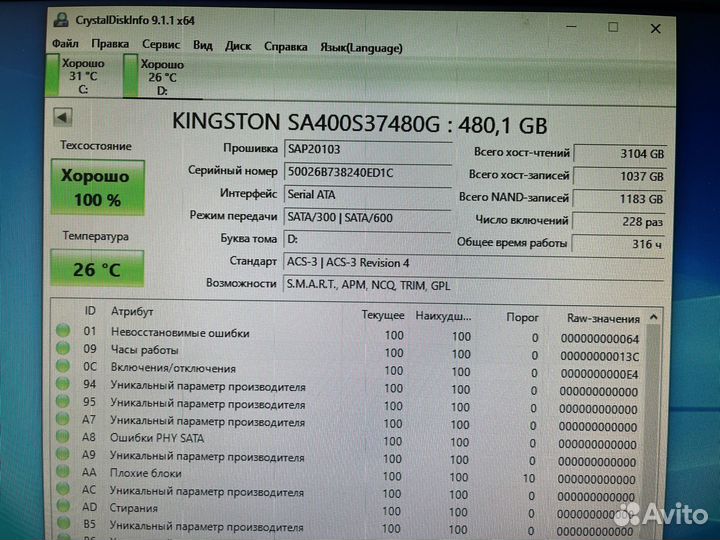This screenshot has width=720, height=540.
Task: Click status circle of attribute B5 row
Action: [63, 523]
